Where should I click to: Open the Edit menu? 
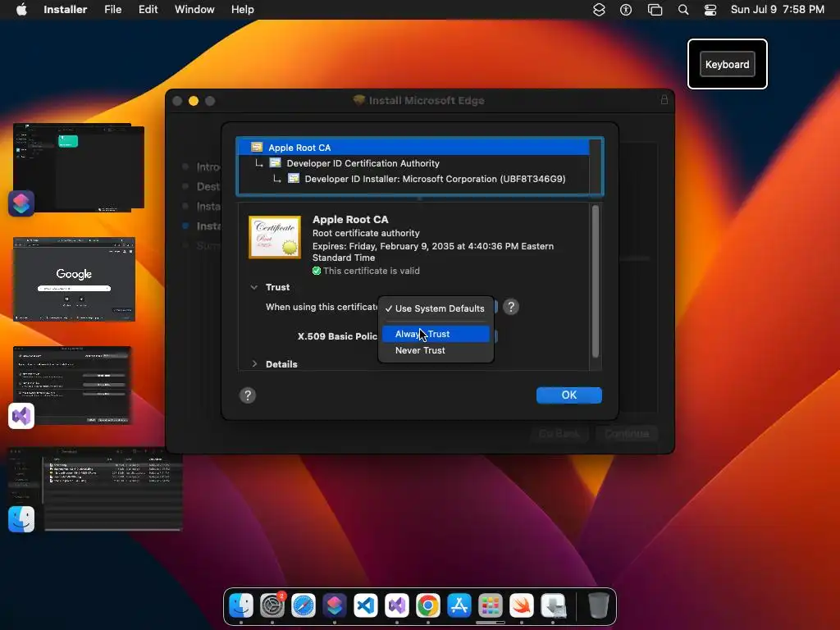tap(148, 10)
